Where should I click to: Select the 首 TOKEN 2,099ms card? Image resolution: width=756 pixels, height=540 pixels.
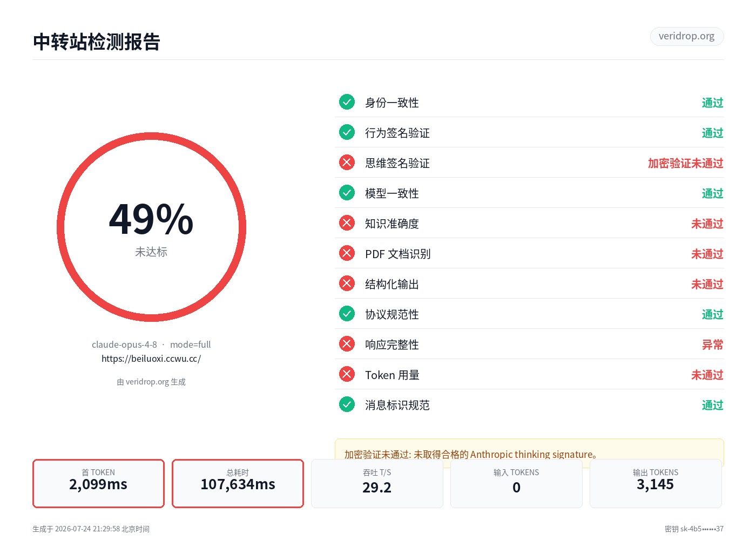98,483
